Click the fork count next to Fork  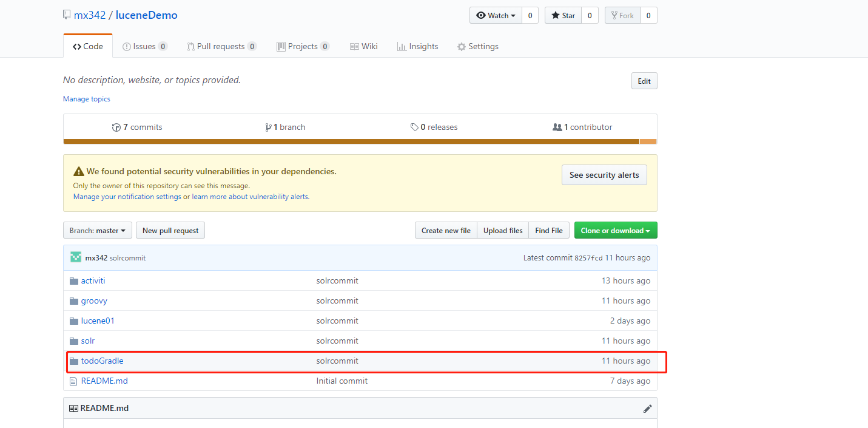[648, 15]
